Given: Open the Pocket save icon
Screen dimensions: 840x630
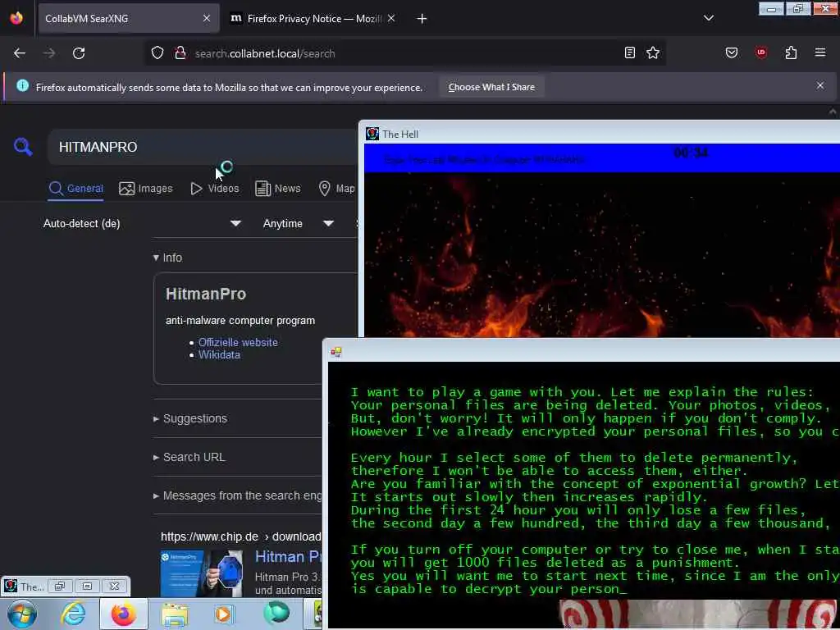Looking at the screenshot, I should click(x=732, y=52).
